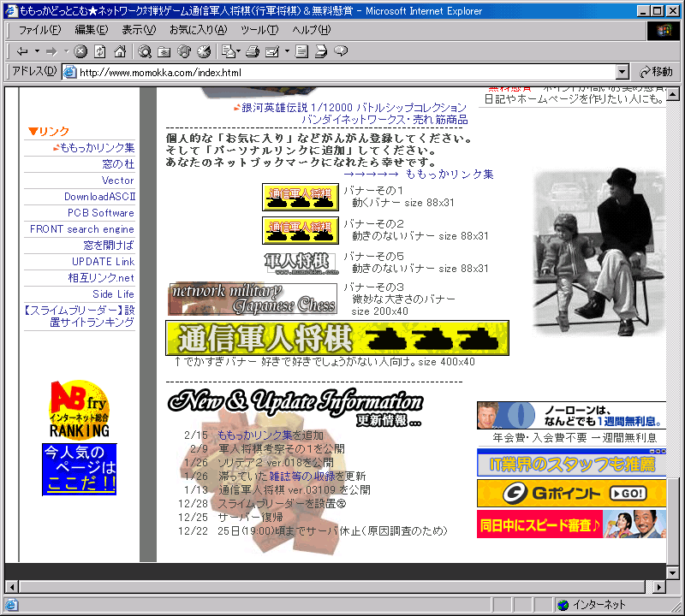The width and height of the screenshot is (685, 616).
Task: Open the バンダイネットワークス・売れ筋商品 link
Action: click(x=384, y=119)
